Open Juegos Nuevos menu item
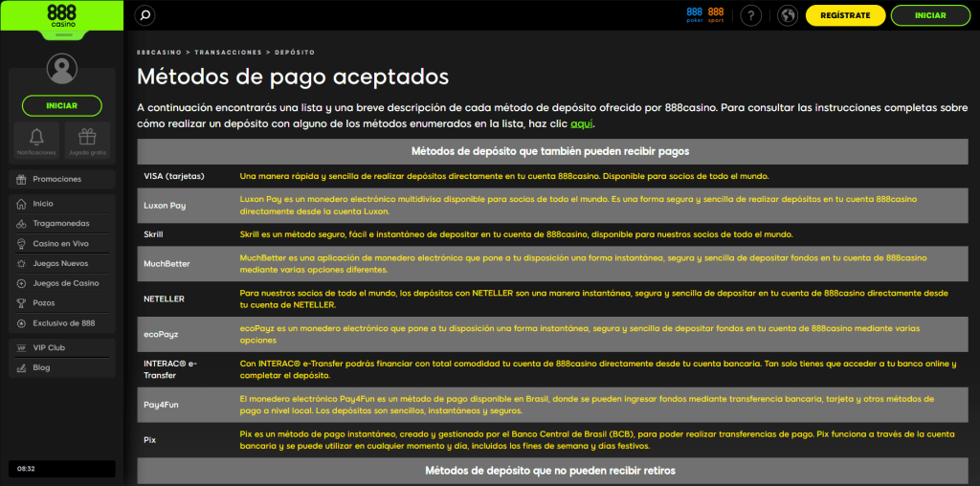The image size is (980, 486). click(x=62, y=264)
